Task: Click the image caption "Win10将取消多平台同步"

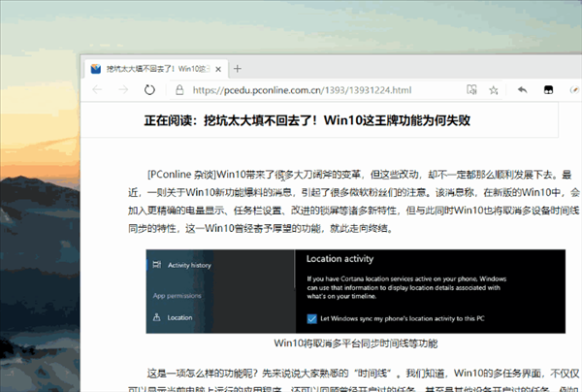Action: [x=355, y=343]
